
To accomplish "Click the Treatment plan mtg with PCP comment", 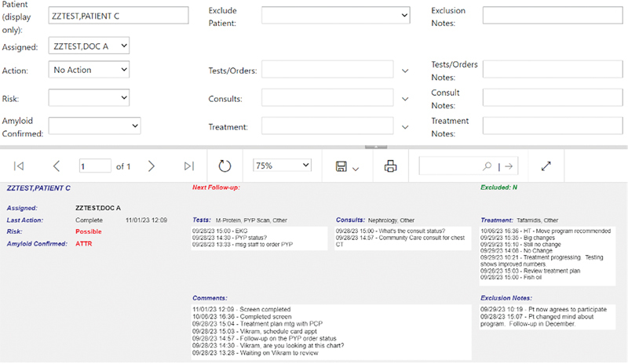I will [257, 324].
